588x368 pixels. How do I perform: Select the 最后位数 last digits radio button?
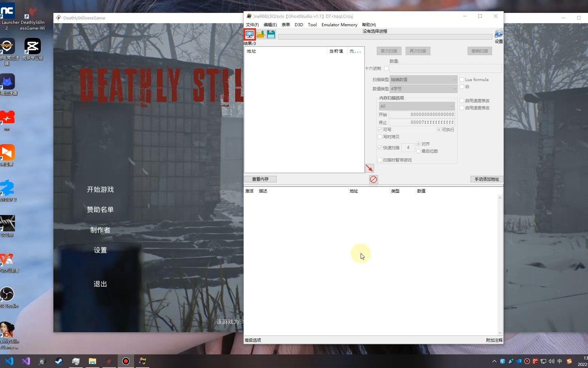(418, 151)
